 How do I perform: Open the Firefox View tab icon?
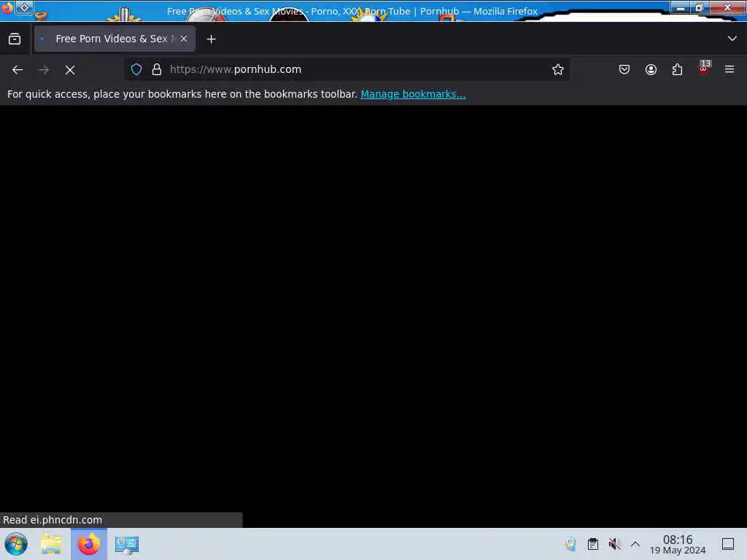pos(15,39)
